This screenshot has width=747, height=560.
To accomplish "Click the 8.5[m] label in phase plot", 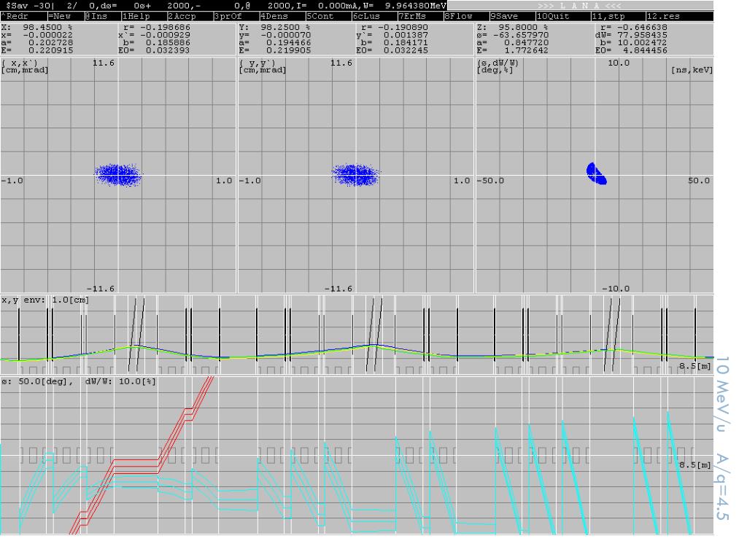I will 695,465.
